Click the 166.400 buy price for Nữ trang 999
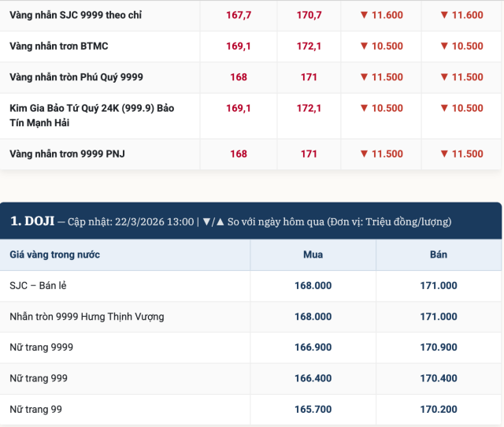Viewport: 504px width, 427px height. (313, 378)
